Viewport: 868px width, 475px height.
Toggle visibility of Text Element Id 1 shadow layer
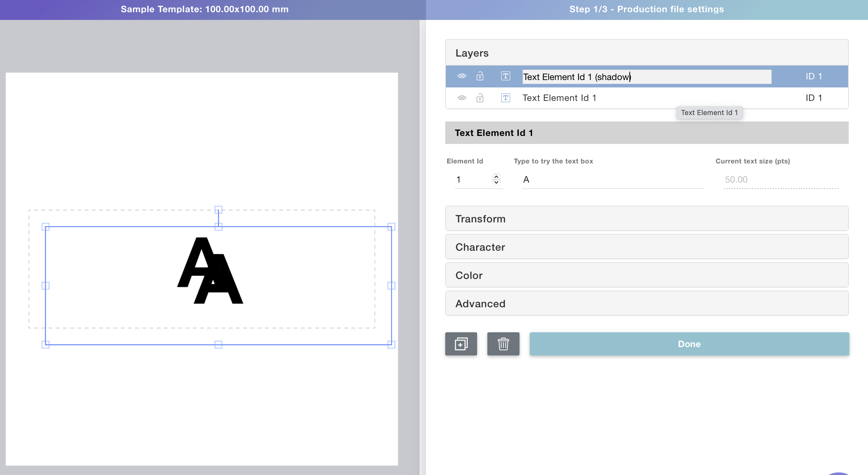[x=462, y=76]
